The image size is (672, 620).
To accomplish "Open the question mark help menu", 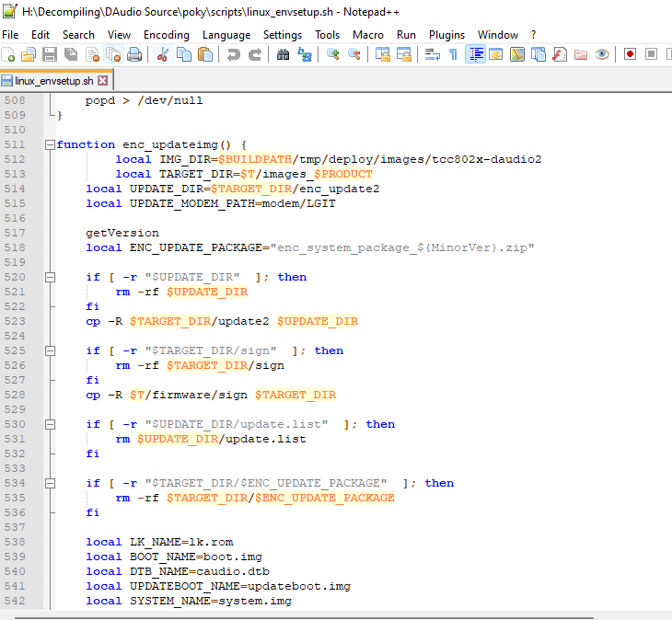I will [534, 35].
